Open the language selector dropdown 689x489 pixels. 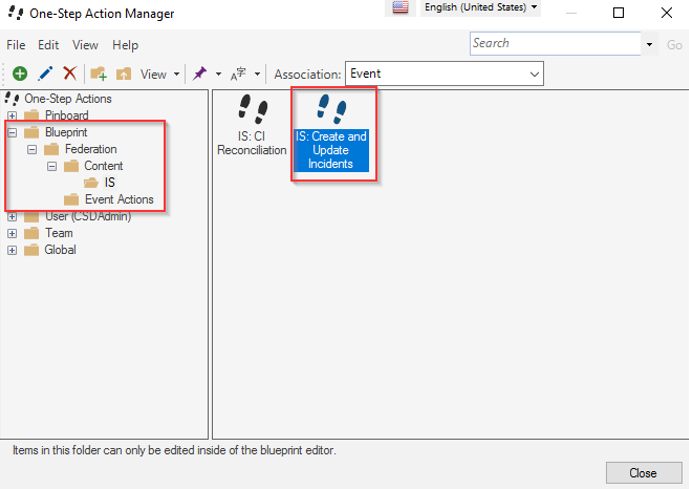(x=480, y=8)
